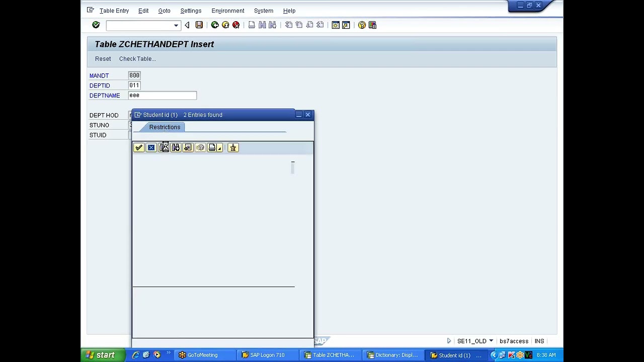Open the Goto menu
The height and width of the screenshot is (362, 644).
pos(164,11)
